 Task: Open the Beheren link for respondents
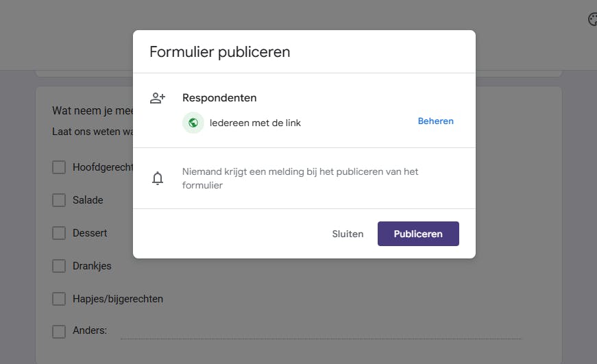tap(435, 121)
